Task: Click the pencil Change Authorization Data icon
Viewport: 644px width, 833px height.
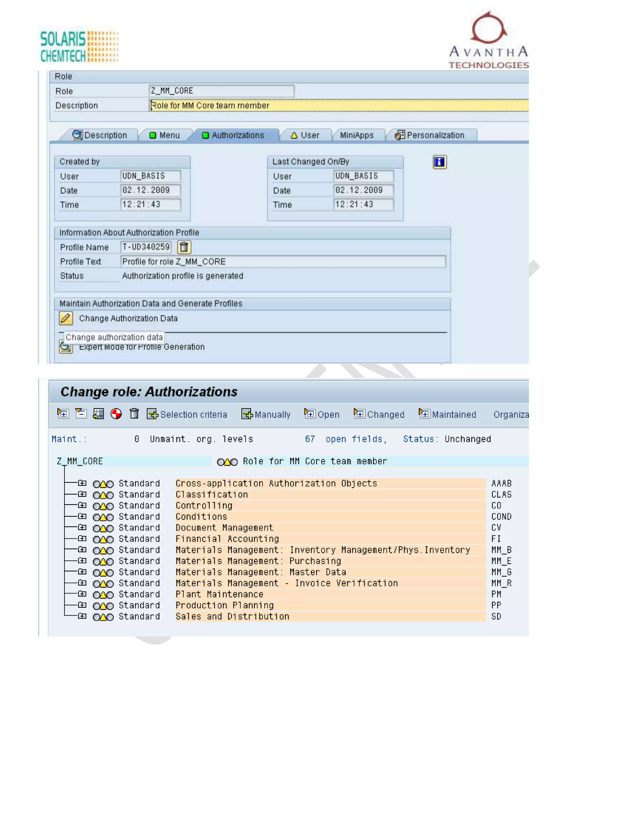Action: tap(66, 318)
